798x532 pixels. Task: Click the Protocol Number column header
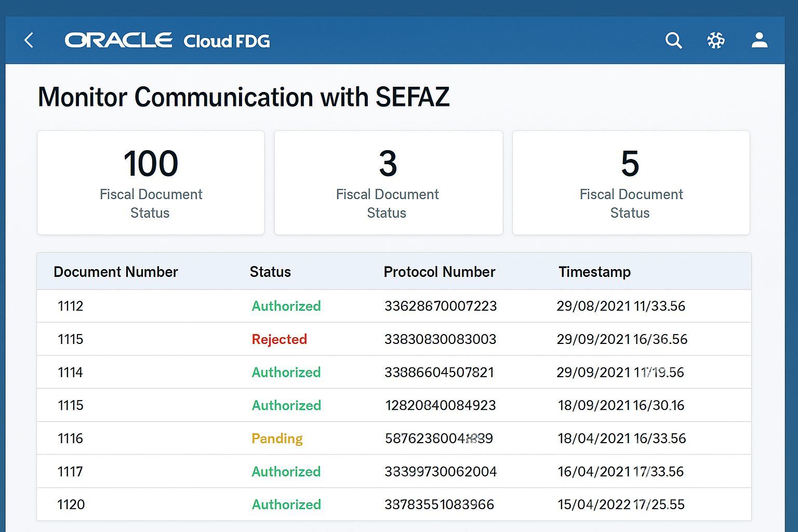[439, 271]
